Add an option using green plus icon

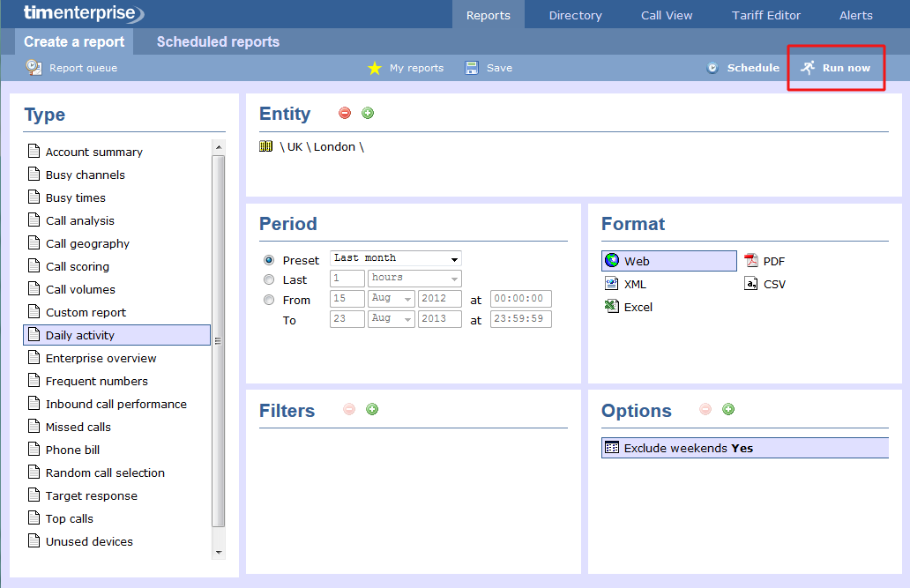(728, 409)
